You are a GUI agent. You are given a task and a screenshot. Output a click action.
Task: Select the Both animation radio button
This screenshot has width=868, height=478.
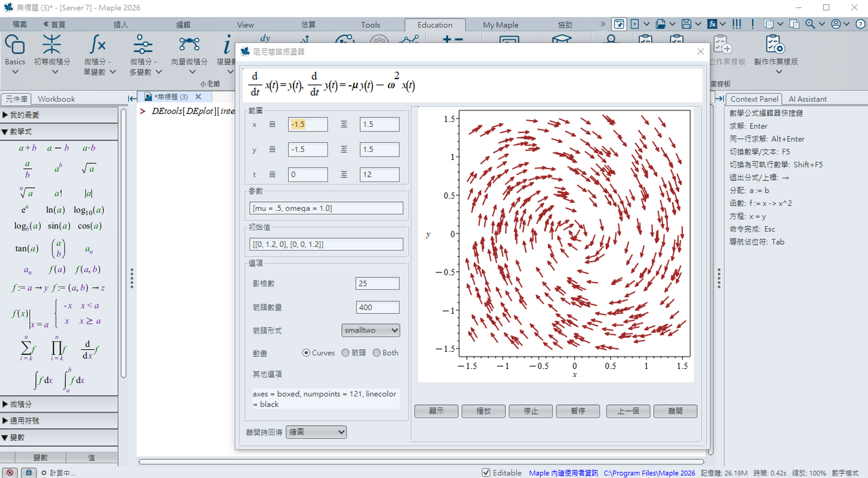(x=377, y=353)
